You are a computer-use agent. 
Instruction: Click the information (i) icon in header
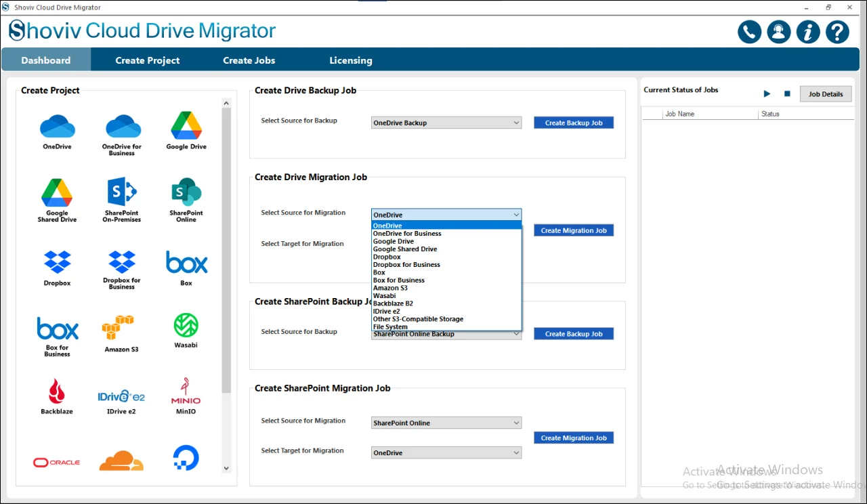point(808,32)
